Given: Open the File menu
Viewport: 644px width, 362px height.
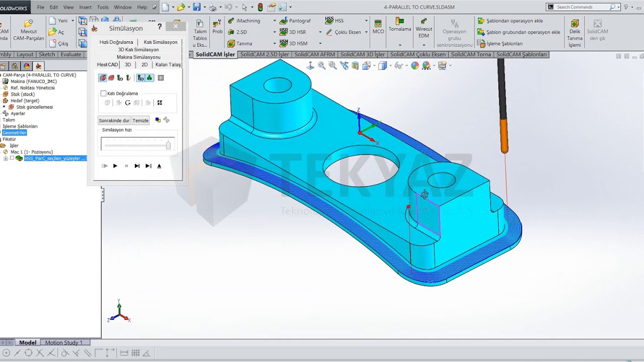Looking at the screenshot, I should (x=41, y=7).
